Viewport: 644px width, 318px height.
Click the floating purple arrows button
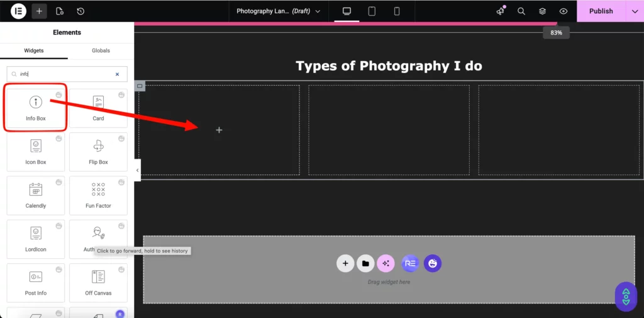coord(626,296)
